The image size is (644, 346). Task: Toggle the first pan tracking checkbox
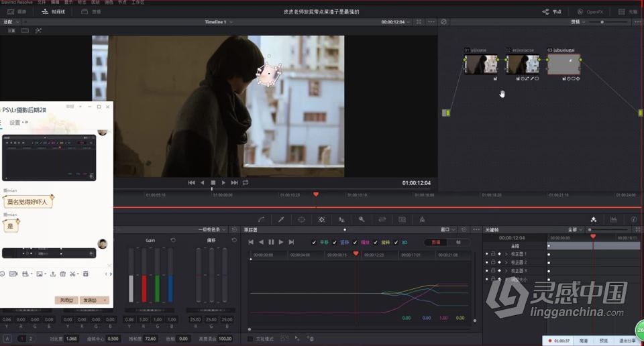click(x=315, y=242)
